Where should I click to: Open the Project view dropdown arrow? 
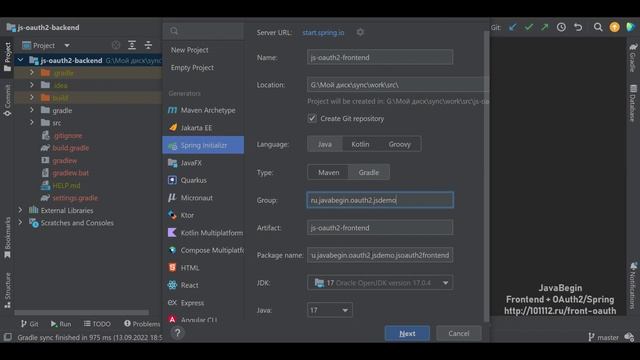tap(67, 45)
